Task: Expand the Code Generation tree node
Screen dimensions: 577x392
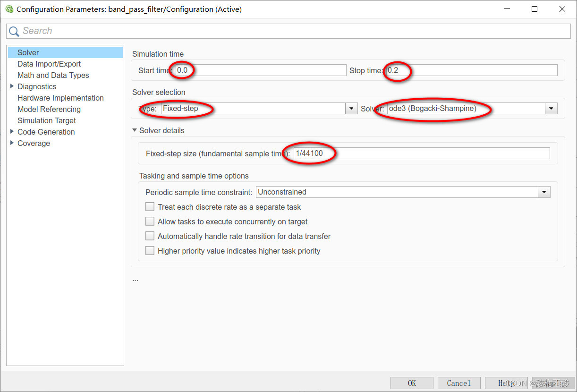Action: coord(12,131)
